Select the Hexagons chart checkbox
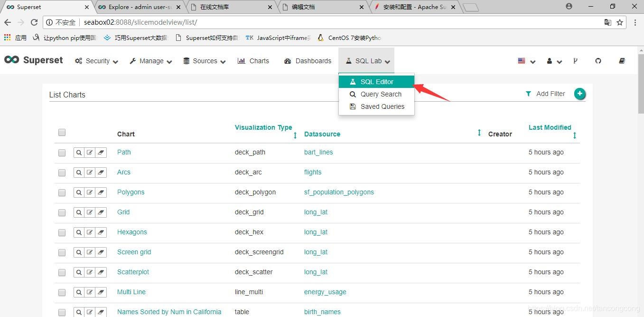The width and height of the screenshot is (644, 317). click(x=62, y=232)
